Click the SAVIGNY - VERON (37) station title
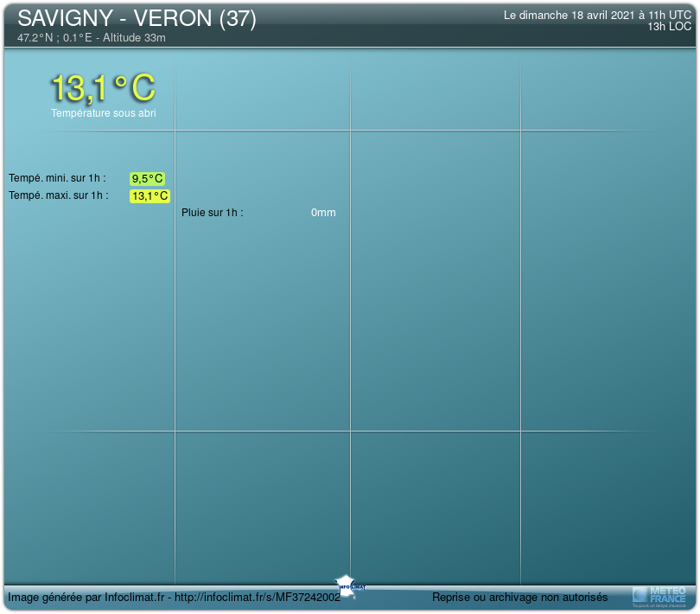Screen dimensions: 700x614 pyautogui.click(x=137, y=19)
